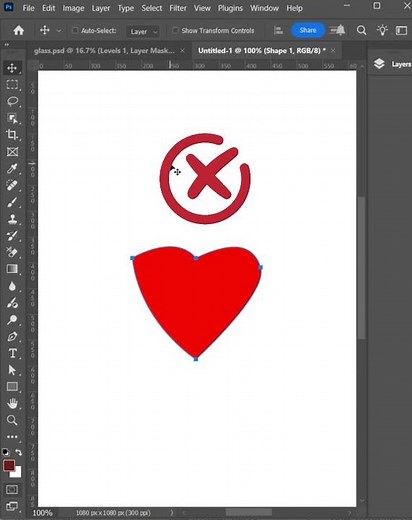Reset to default foreground/background colors
Image resolution: width=412 pixels, height=520 pixels.
(5, 452)
